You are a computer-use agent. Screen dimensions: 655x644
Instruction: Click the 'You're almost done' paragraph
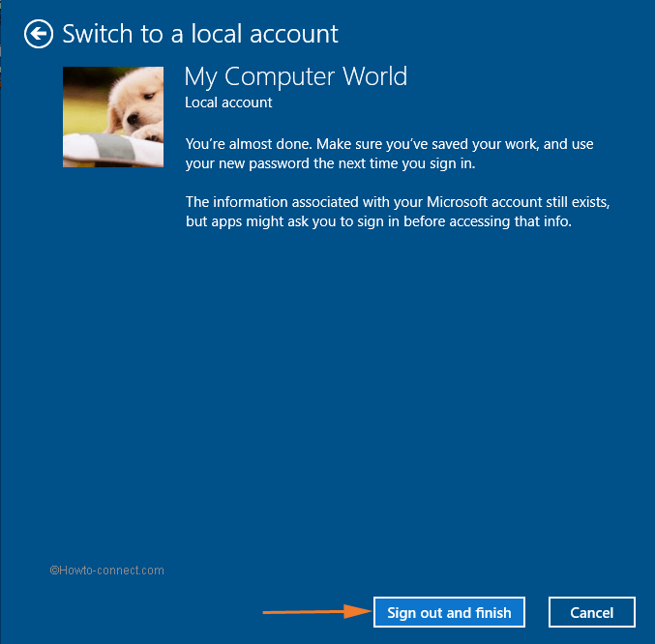coord(389,154)
